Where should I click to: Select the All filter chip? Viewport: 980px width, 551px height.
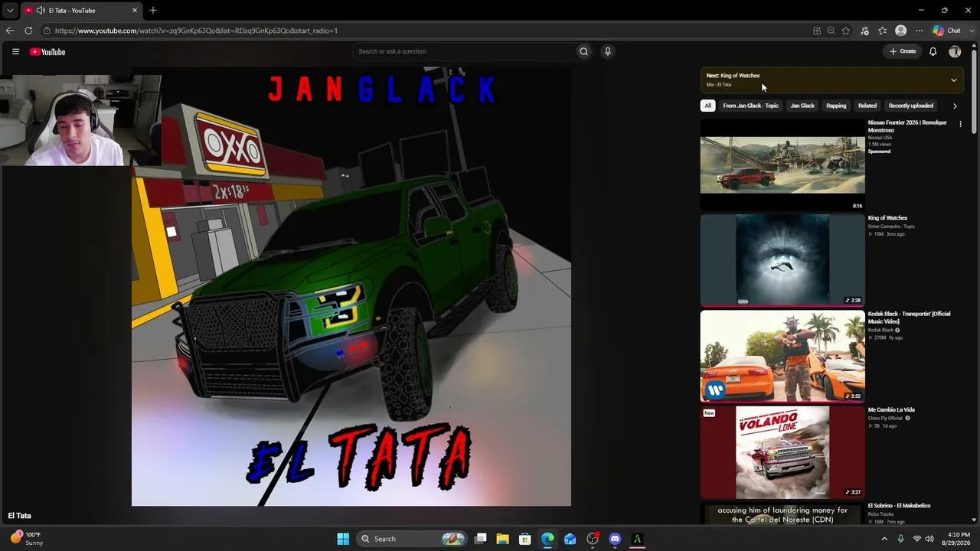tap(708, 106)
